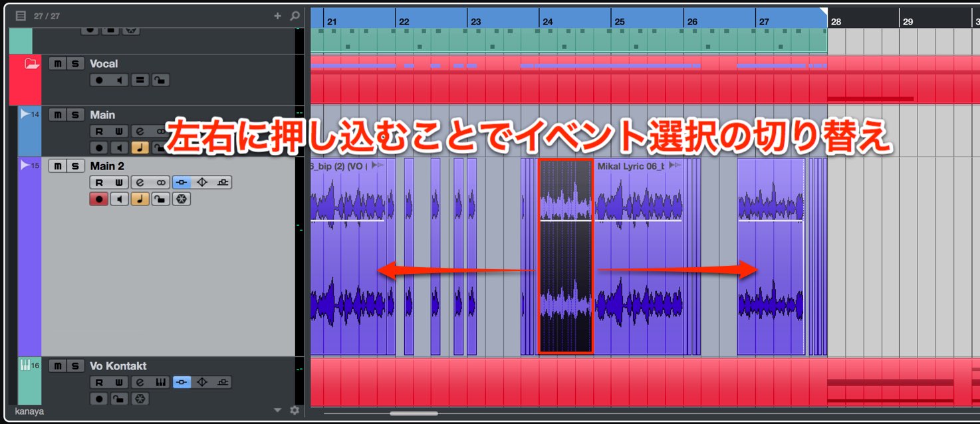980x424 pixels.
Task: Toggle monitor on the Main track
Action: coord(119,148)
